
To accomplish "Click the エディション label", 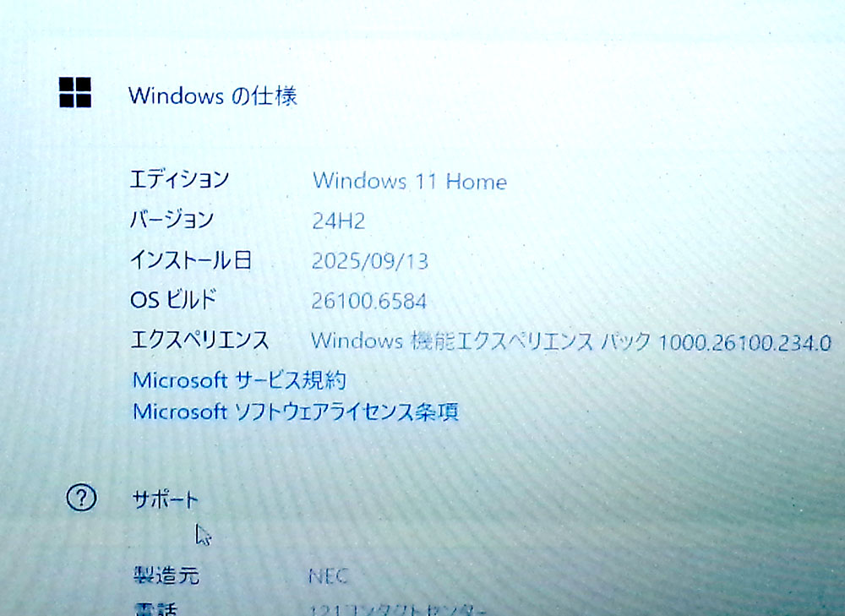I will pos(179,179).
